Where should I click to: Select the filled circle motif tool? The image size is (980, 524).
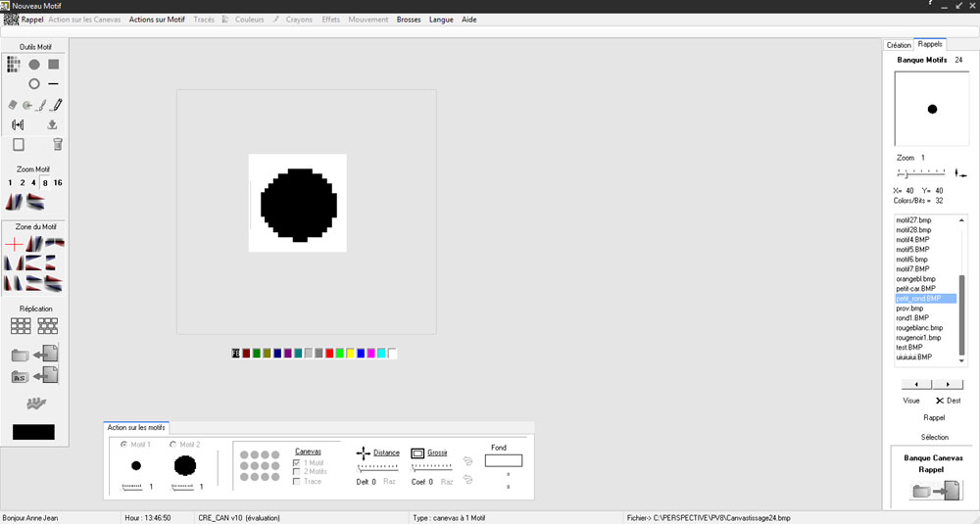[34, 65]
